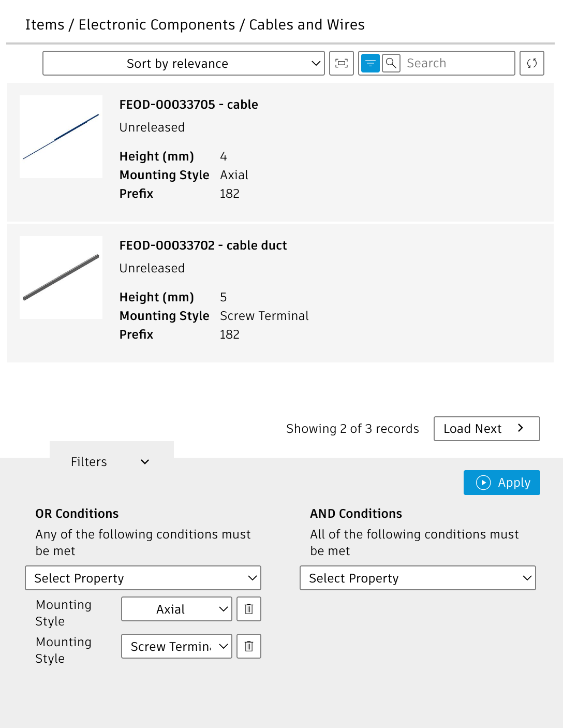Collapse the Filters tab
Image resolution: width=563 pixels, height=728 pixels.
pyautogui.click(x=111, y=462)
